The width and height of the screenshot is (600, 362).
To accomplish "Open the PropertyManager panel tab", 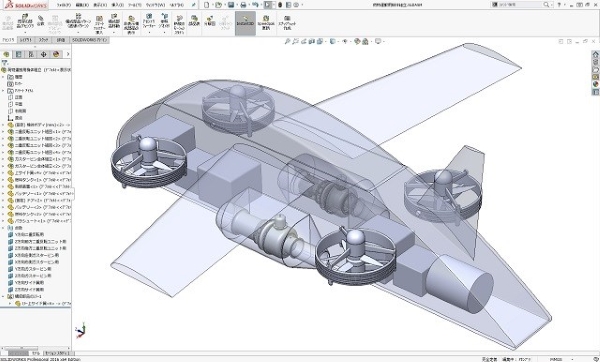I will [18, 54].
